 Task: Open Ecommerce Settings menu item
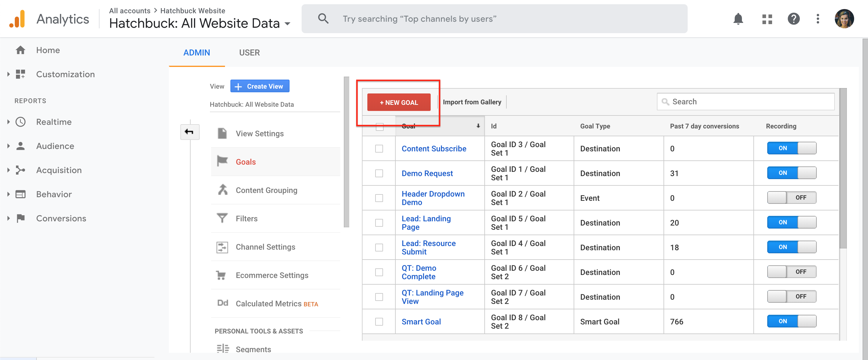(276, 276)
